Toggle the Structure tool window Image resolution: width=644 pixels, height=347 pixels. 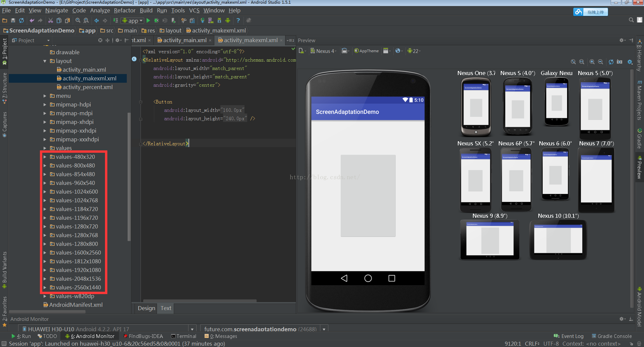pyautogui.click(x=5, y=88)
